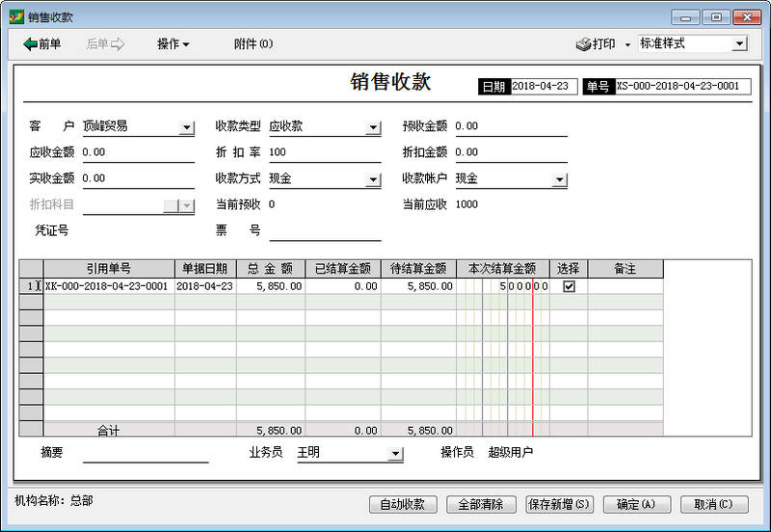The width and height of the screenshot is (771, 532).
Task: Expand the print options arrow beside 打印
Action: pos(627,44)
